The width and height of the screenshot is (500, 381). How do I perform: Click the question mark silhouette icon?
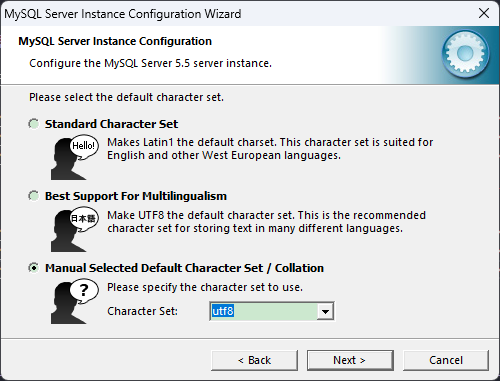[75, 302]
